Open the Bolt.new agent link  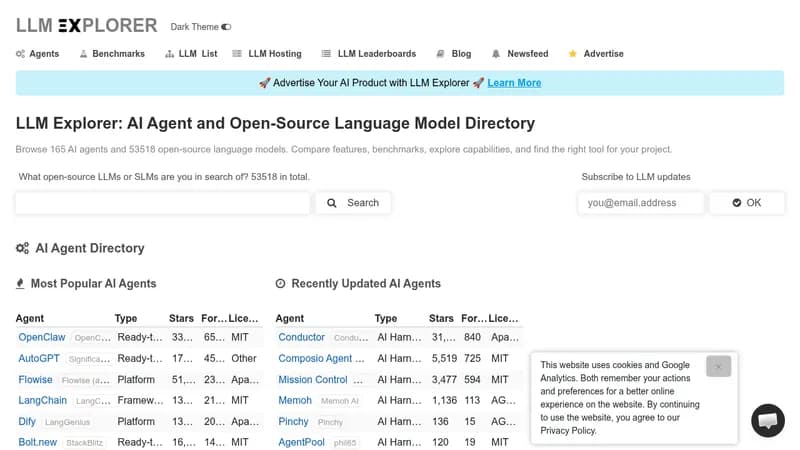click(38, 442)
